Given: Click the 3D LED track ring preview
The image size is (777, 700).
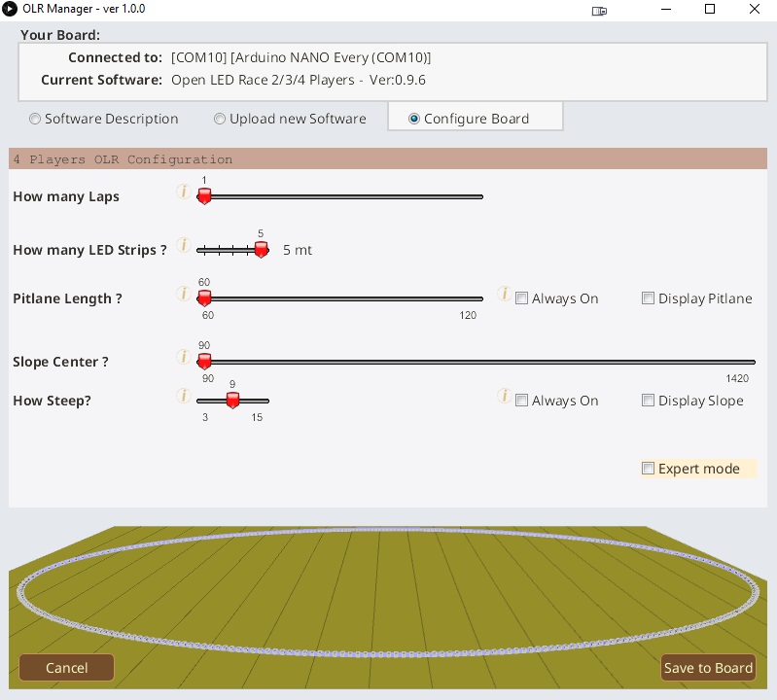Looking at the screenshot, I should [388, 592].
